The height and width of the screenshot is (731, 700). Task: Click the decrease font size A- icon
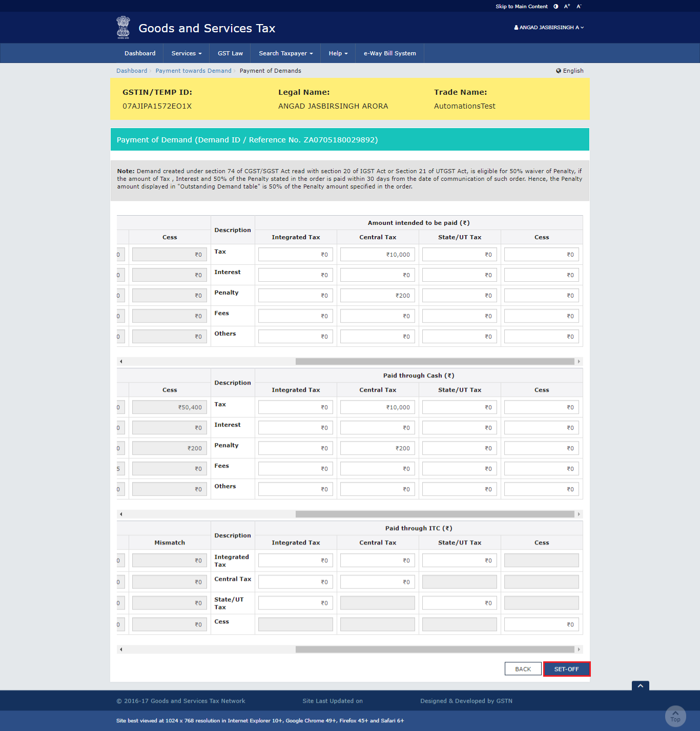point(579,6)
